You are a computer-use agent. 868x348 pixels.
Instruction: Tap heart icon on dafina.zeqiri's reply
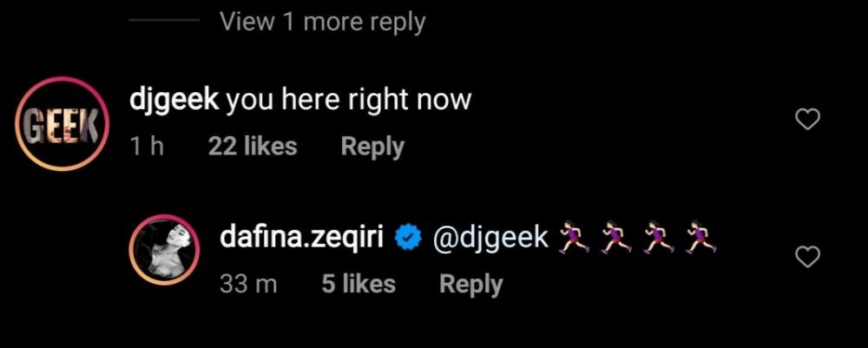(808, 257)
